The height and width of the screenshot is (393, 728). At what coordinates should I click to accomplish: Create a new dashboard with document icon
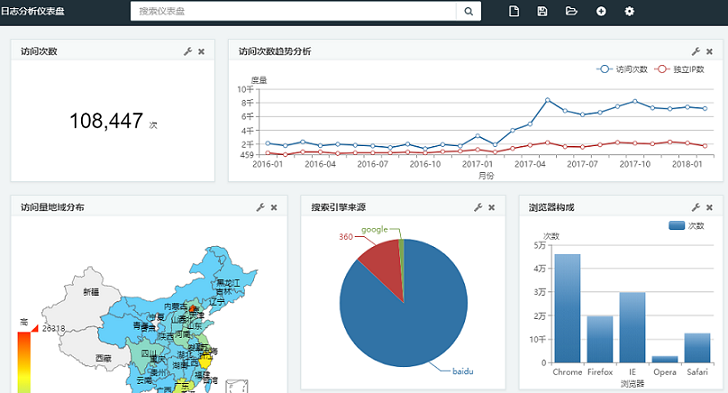(x=514, y=11)
